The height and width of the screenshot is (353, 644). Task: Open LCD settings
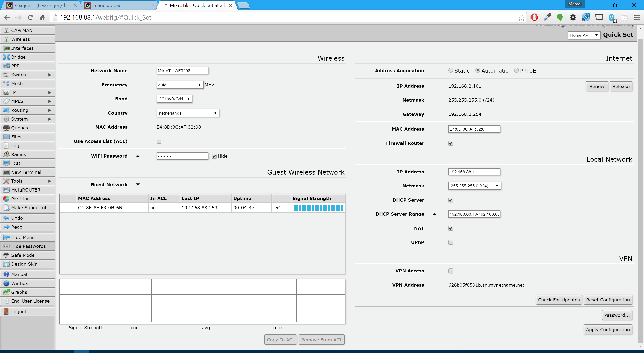pyautogui.click(x=28, y=163)
